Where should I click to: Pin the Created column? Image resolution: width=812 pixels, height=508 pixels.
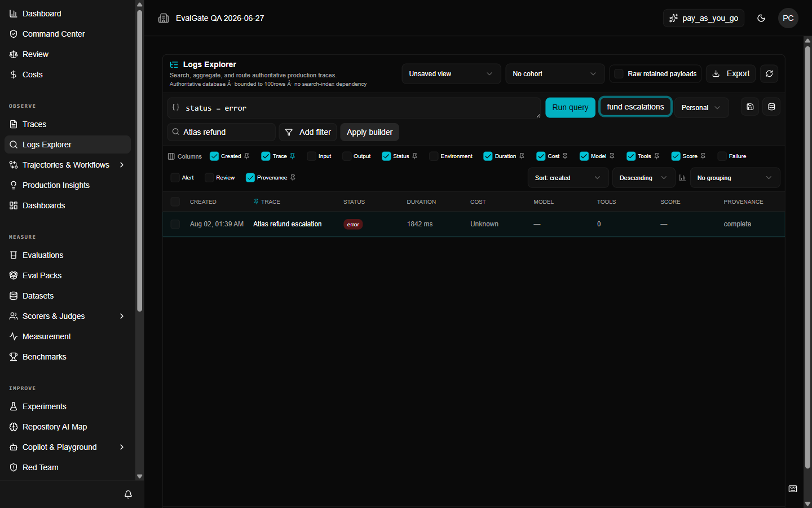click(x=246, y=156)
